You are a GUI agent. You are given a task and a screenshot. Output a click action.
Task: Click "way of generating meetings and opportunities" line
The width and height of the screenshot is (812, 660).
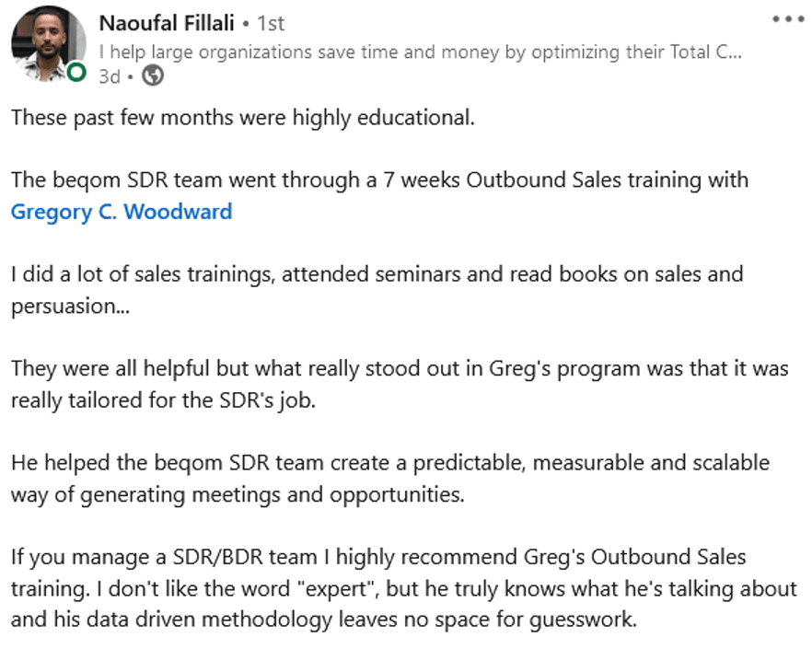tap(238, 495)
